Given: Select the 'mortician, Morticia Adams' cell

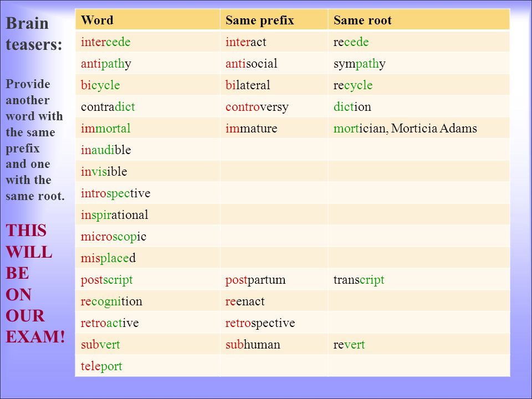Looking at the screenshot, I should 419,128.
